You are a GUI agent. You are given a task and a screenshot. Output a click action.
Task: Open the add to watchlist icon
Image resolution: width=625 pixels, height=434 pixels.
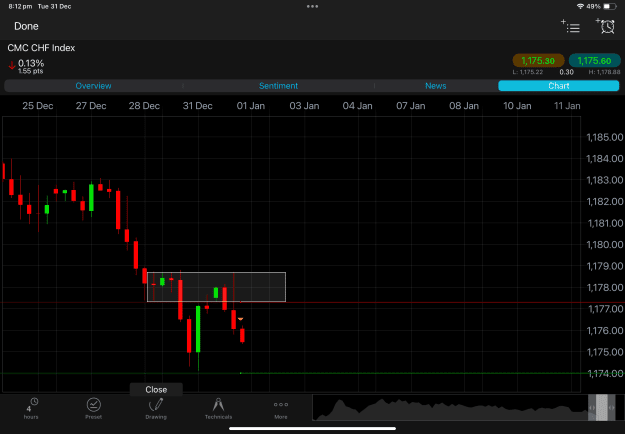(570, 26)
